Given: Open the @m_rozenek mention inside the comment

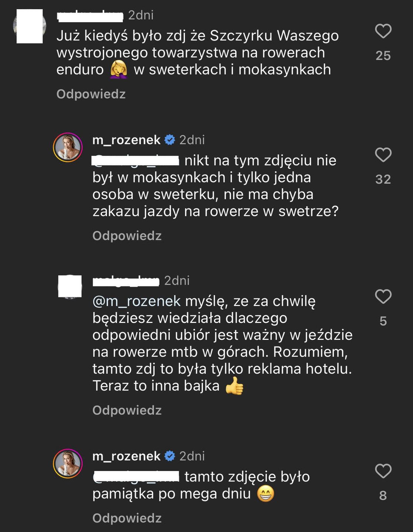Looking at the screenshot, I should click(135, 303).
